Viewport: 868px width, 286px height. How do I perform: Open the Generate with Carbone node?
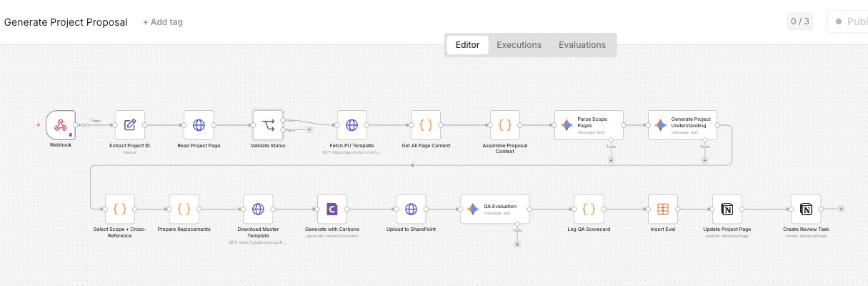coord(331,209)
